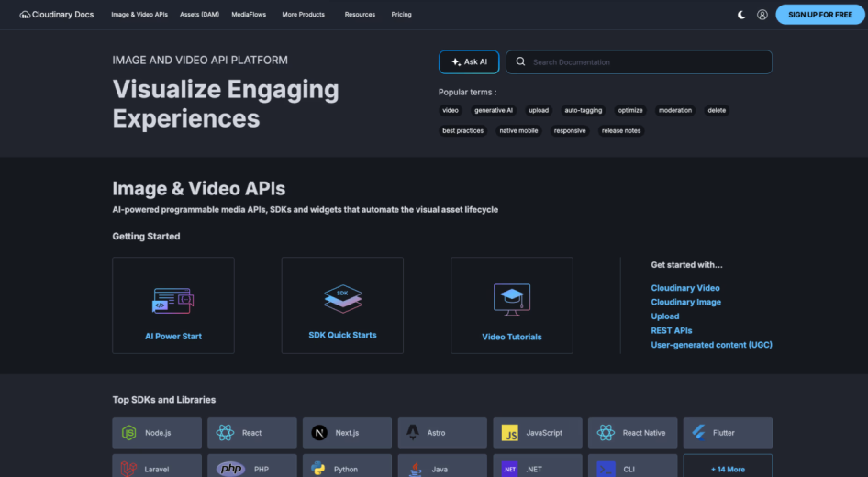The height and width of the screenshot is (477, 868).
Task: Open User-generated content (UGC) link
Action: tap(711, 345)
